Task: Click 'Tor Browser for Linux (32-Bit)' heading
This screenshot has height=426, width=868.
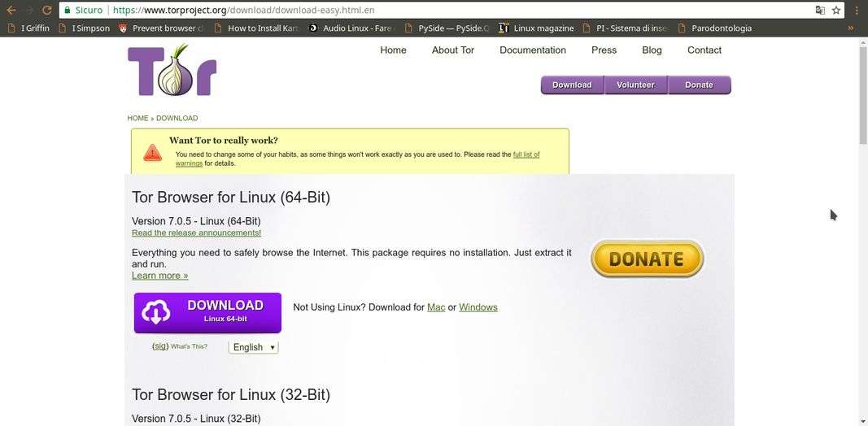Action: click(x=231, y=394)
